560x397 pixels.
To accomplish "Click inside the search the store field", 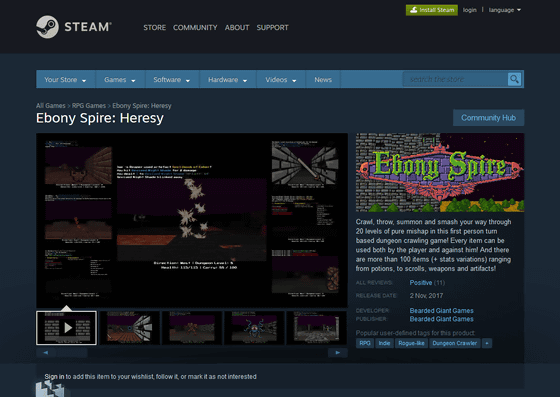I will [455, 79].
